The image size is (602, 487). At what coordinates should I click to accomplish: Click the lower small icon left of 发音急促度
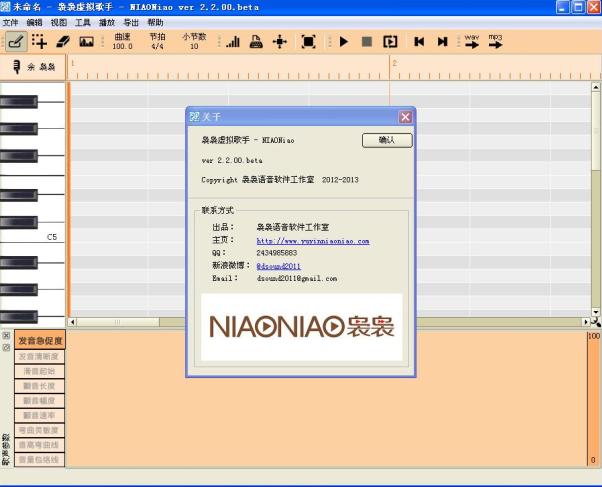(x=6, y=348)
